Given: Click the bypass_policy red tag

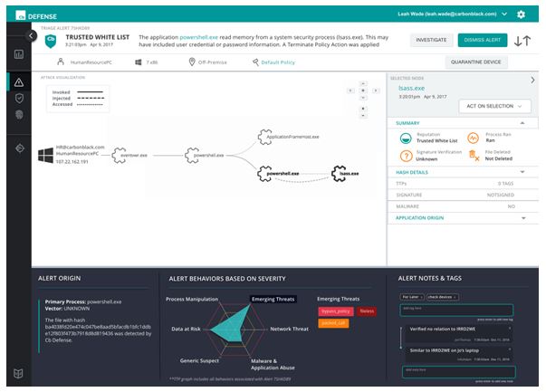Looking at the screenshot, I should click(336, 311).
